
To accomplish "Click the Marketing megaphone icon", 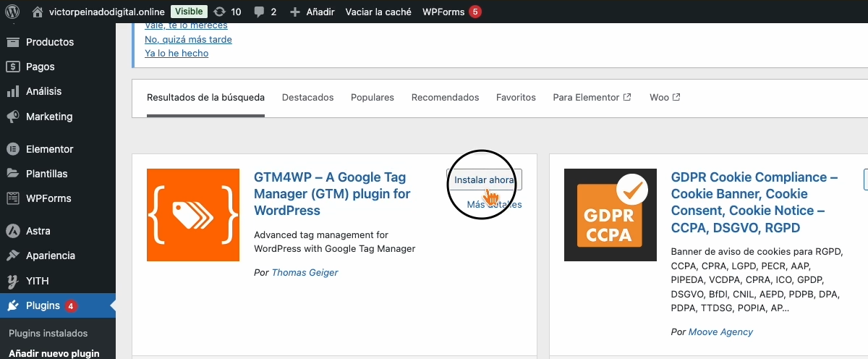I will (x=12, y=117).
